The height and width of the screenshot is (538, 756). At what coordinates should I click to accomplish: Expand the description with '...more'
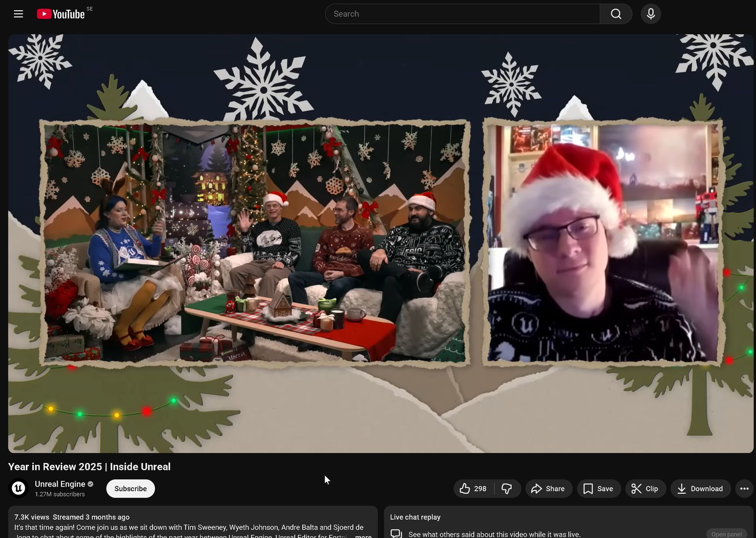point(363,536)
